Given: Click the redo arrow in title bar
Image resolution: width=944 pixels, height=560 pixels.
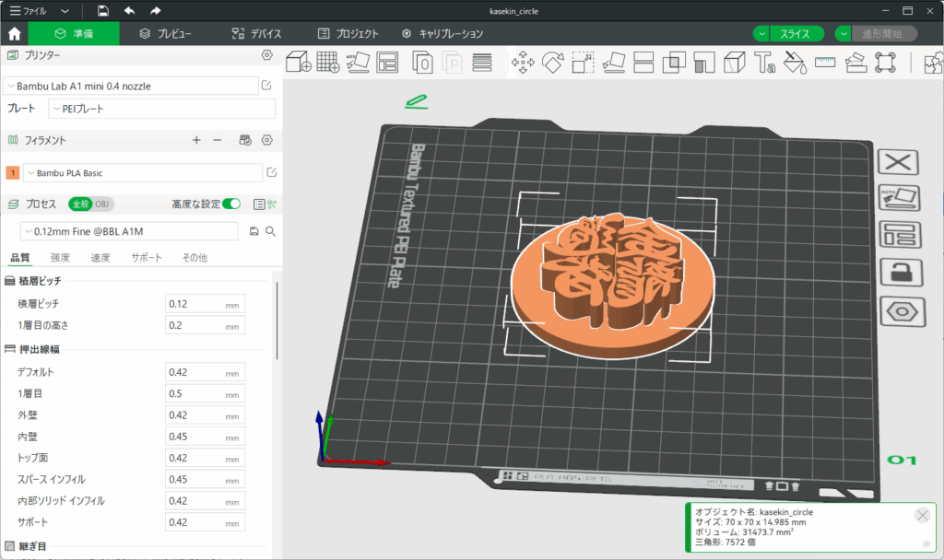Looking at the screenshot, I should [x=155, y=11].
